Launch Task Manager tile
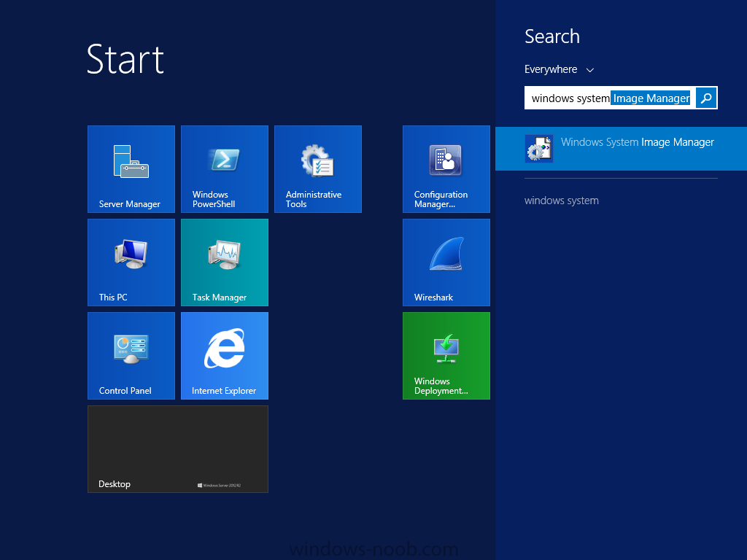This screenshot has height=560, width=747. click(225, 262)
